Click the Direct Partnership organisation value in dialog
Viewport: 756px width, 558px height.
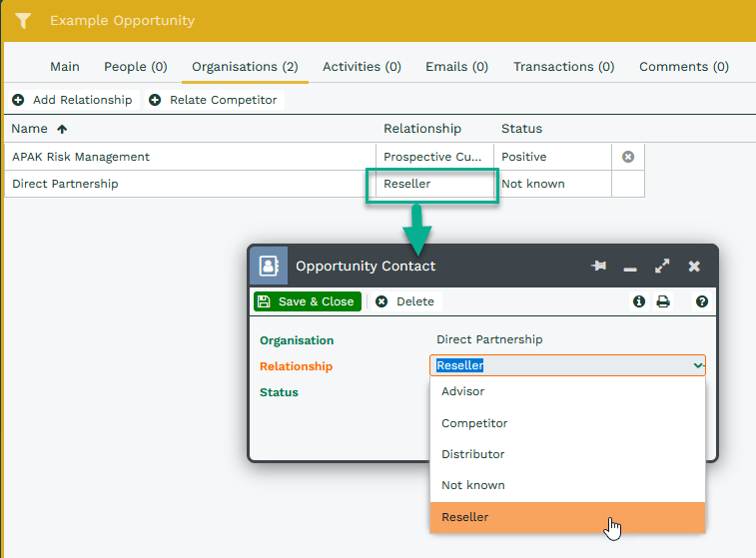coord(489,339)
